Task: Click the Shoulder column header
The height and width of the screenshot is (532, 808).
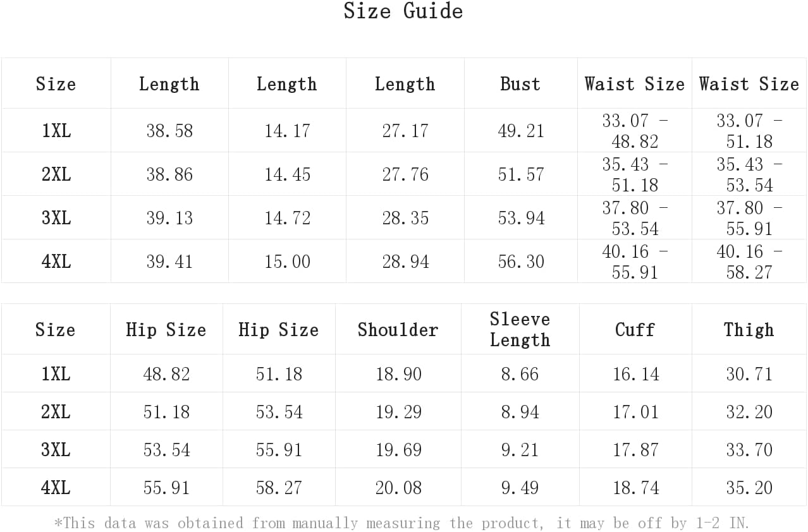Action: click(x=398, y=330)
